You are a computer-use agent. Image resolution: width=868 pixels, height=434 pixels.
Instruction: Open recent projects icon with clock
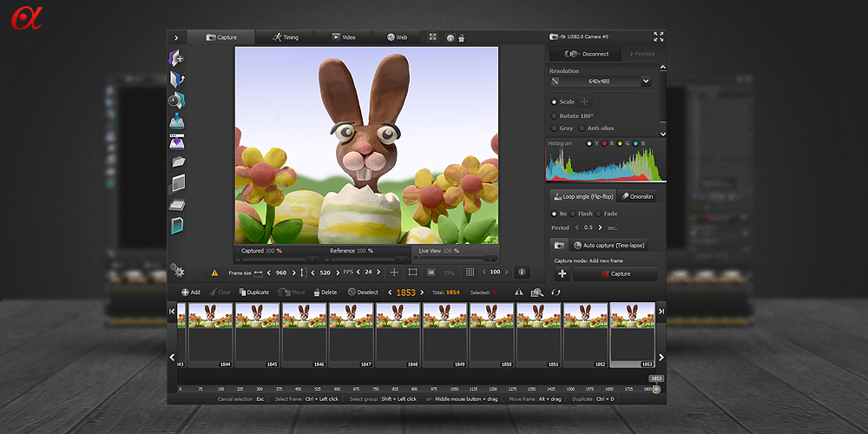[176, 100]
